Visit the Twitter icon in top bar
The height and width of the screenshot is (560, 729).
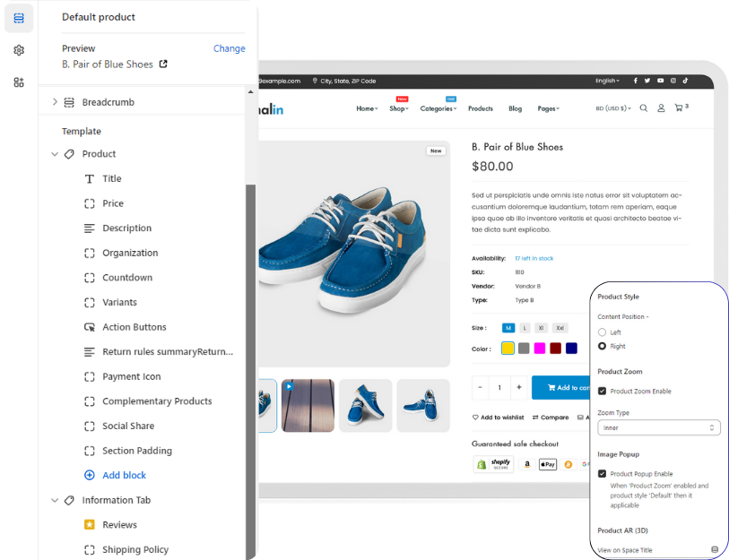click(647, 81)
